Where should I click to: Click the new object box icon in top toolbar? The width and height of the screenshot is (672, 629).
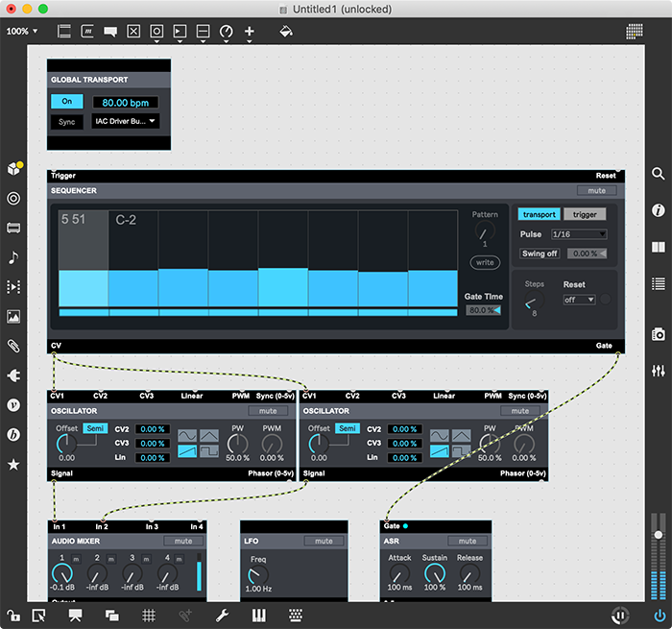tap(64, 32)
